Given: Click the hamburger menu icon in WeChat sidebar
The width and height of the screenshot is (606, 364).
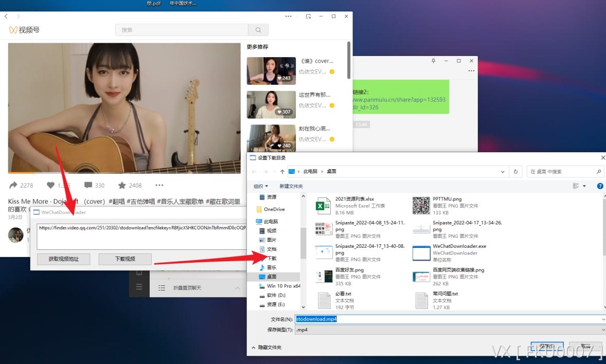Looking at the screenshot, I should 139,287.
